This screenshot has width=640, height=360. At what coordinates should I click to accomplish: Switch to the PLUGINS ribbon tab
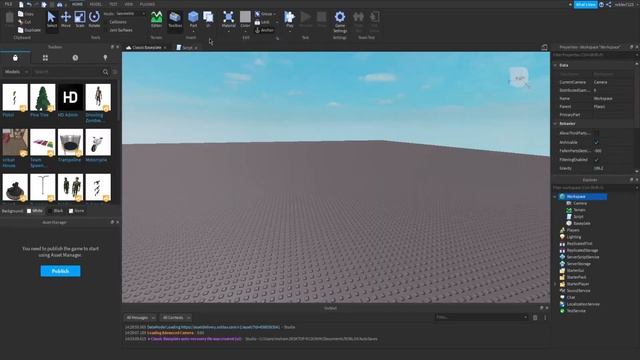pos(147,4)
